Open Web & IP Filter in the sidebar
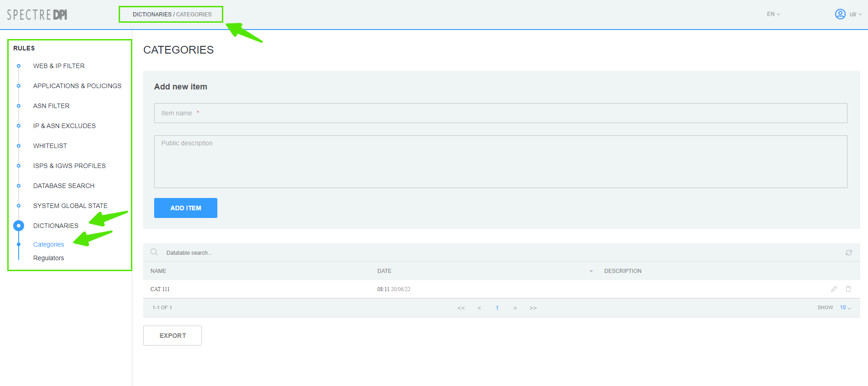 (59, 66)
